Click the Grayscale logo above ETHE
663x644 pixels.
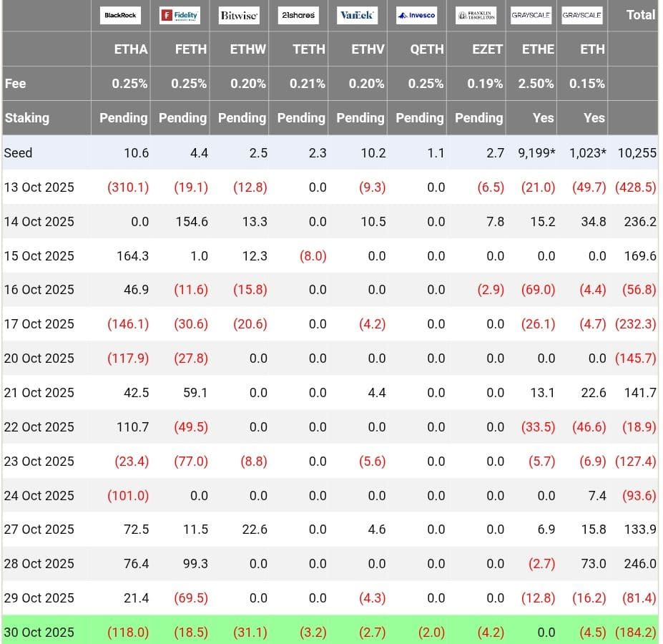coord(531,15)
